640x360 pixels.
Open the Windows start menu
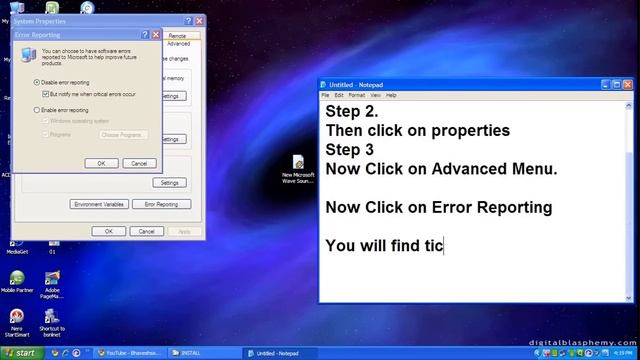pos(22,353)
